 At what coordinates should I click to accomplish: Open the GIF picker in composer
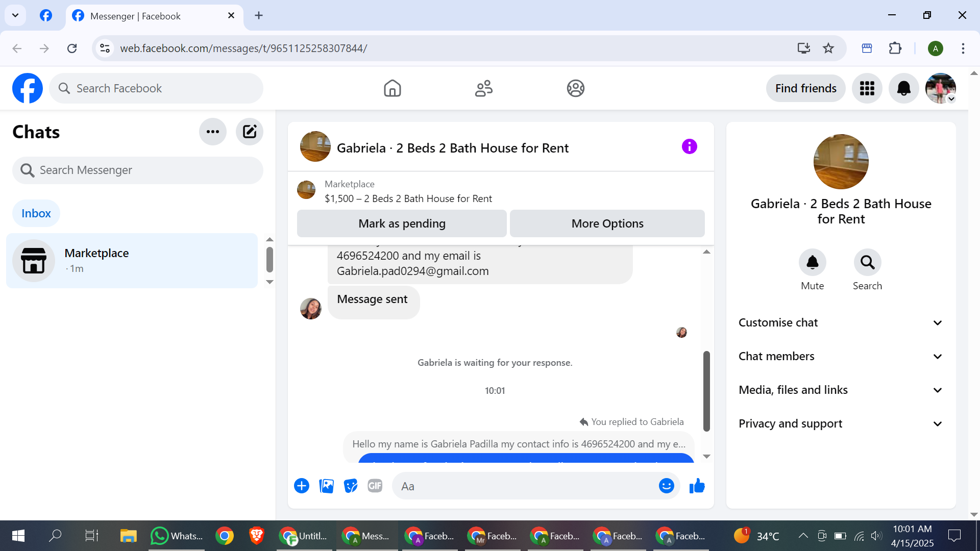click(x=375, y=486)
